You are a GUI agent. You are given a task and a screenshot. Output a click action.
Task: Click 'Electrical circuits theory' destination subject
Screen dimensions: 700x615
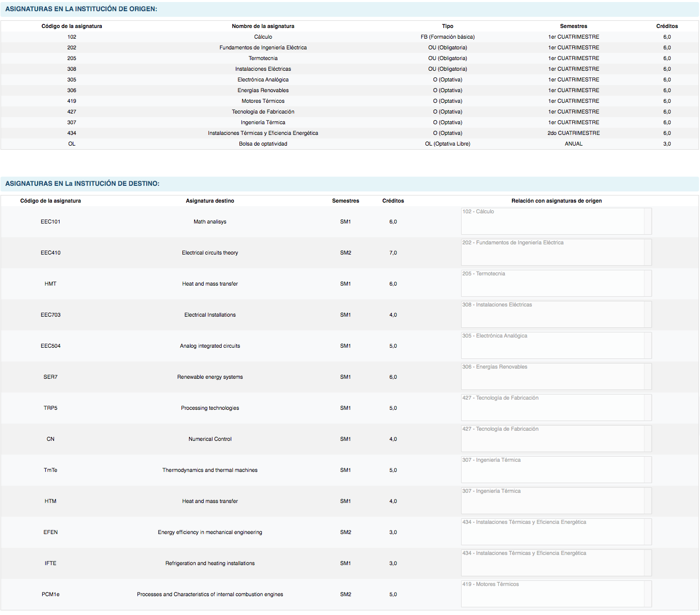210,253
